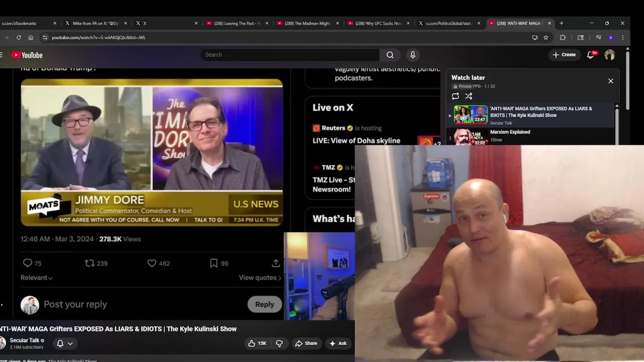Click Secular Talk channel avatar
This screenshot has height=362, width=644.
coord(3,343)
